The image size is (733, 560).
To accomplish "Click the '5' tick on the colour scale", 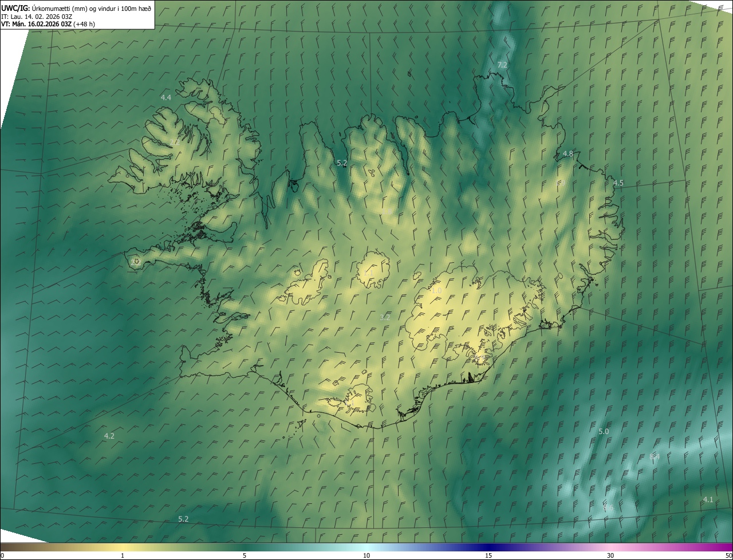I will [x=245, y=555].
